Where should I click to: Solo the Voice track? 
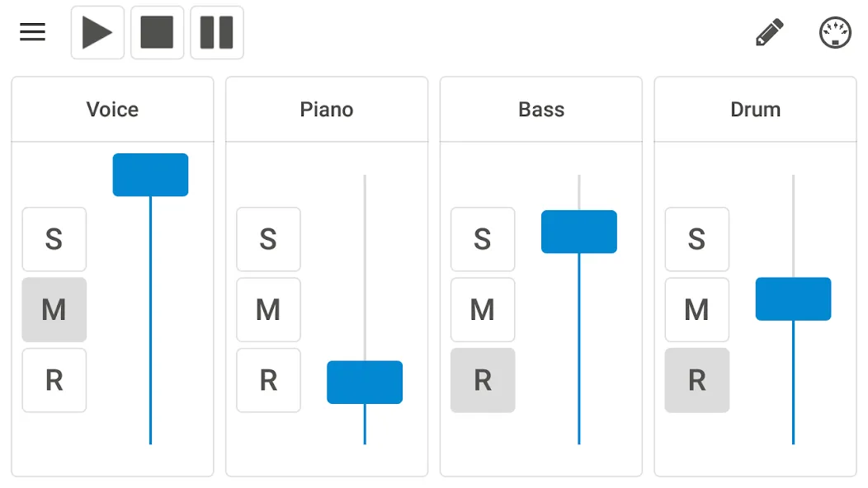tap(54, 239)
